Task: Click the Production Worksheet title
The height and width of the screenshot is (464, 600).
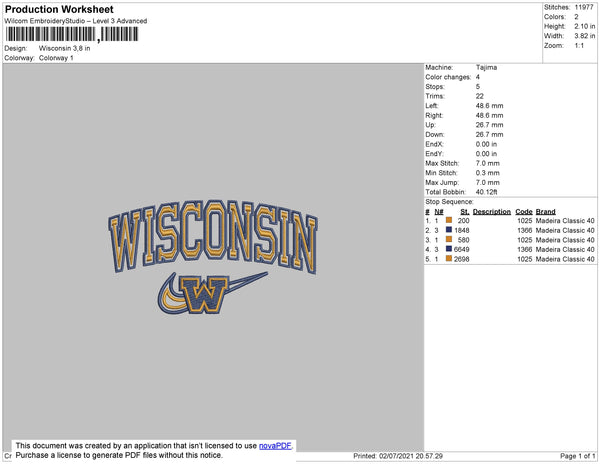Action: point(59,10)
